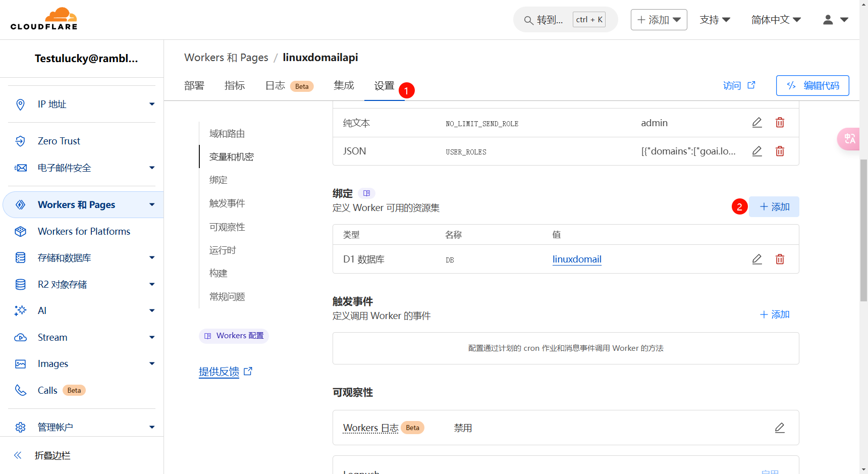Select 绑定 in settings navigation
This screenshot has height=474, width=868.
tap(219, 180)
